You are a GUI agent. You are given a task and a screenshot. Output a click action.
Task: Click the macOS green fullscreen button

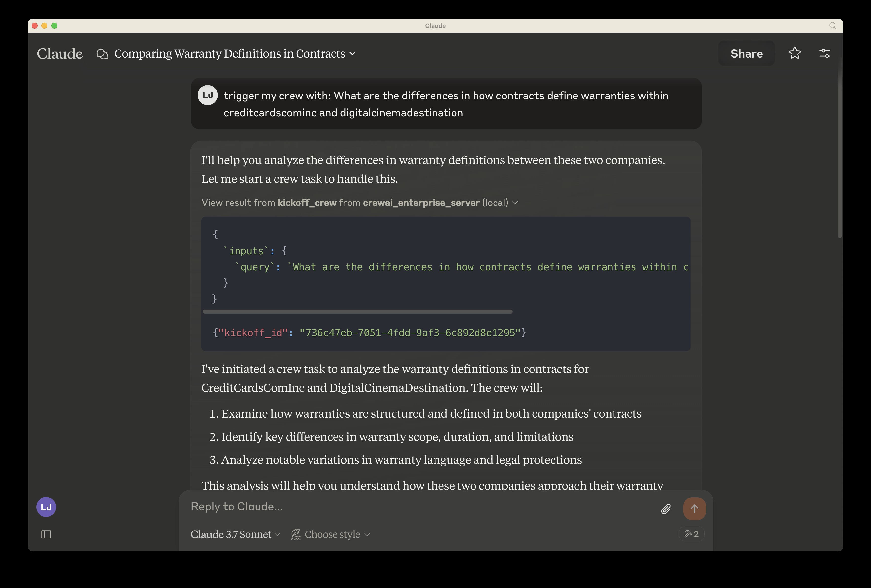click(x=54, y=25)
